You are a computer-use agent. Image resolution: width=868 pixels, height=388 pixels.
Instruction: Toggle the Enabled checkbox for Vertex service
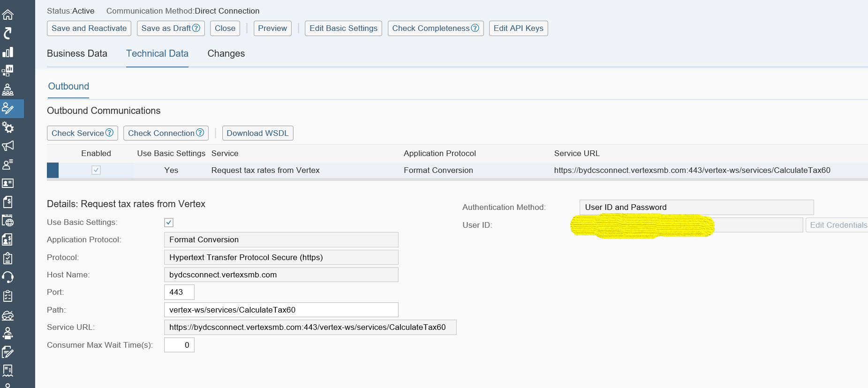(x=96, y=170)
